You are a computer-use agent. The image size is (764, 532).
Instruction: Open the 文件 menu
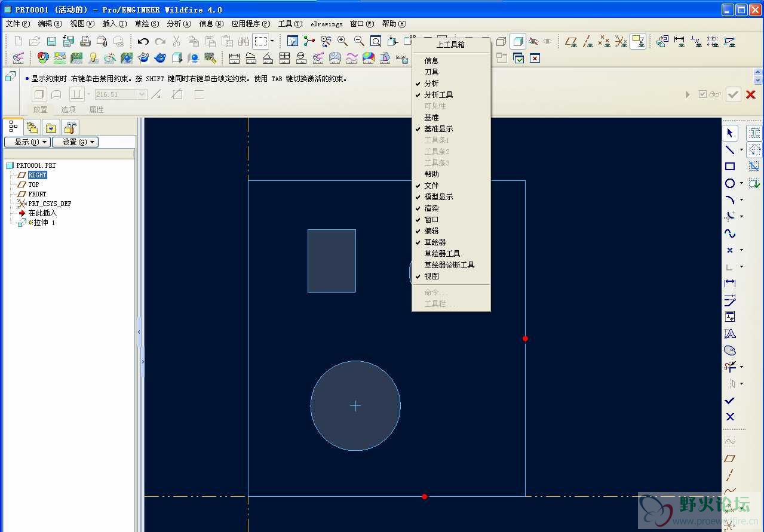tap(17, 24)
